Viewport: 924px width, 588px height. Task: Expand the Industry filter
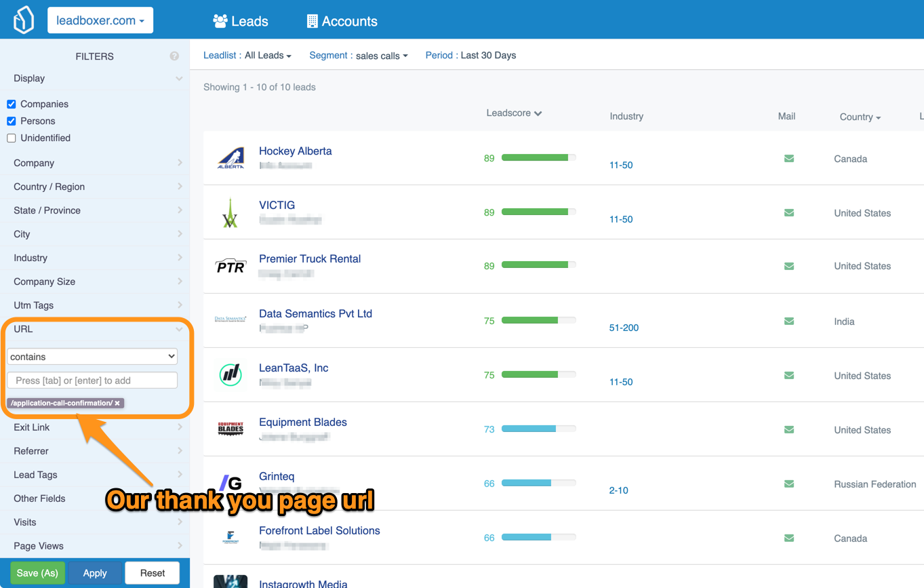click(95, 258)
